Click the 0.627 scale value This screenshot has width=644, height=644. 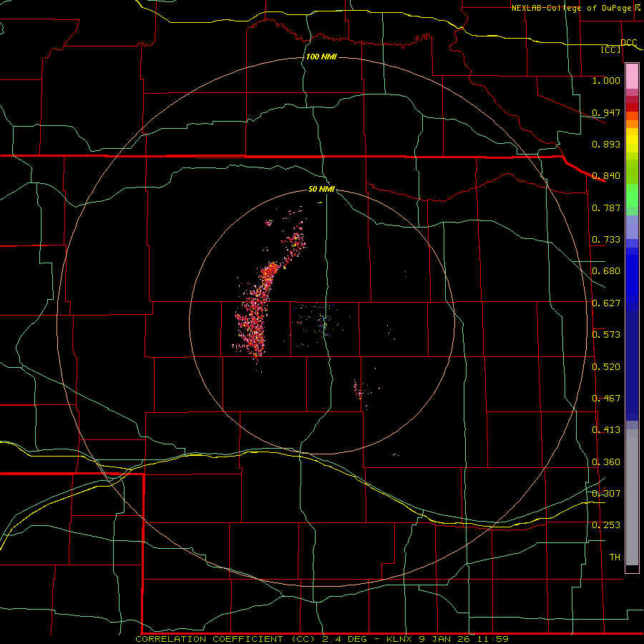tap(606, 303)
